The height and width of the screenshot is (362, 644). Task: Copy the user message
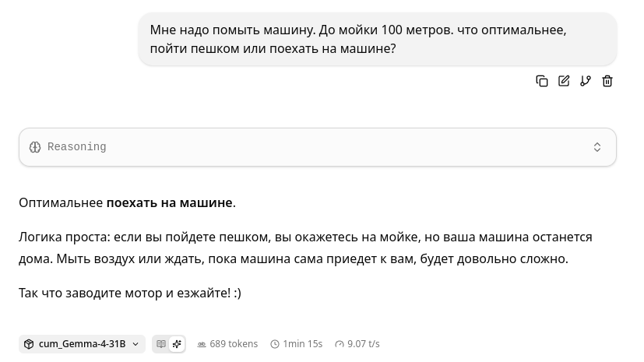(542, 81)
